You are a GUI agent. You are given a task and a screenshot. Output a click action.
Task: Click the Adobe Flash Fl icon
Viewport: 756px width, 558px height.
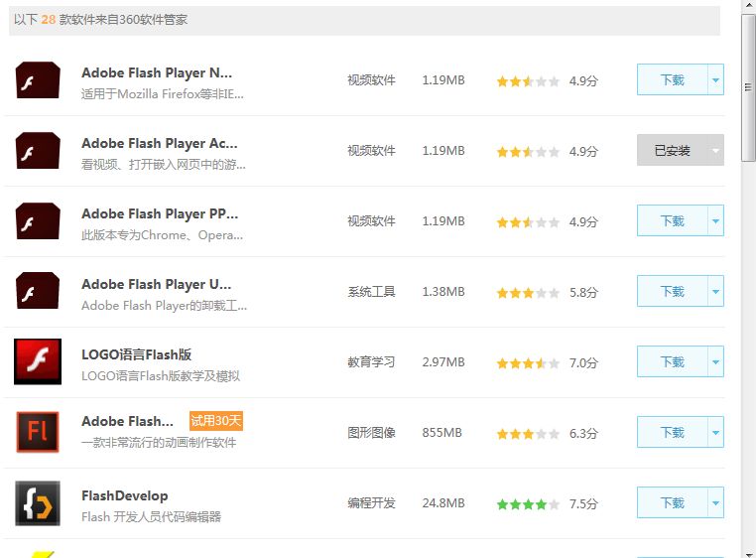(x=38, y=433)
